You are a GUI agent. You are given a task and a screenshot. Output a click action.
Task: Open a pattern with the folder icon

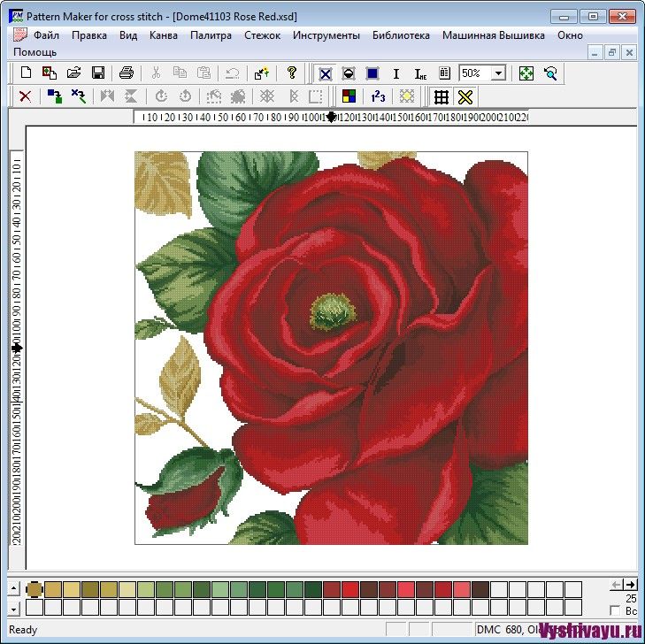[73, 73]
